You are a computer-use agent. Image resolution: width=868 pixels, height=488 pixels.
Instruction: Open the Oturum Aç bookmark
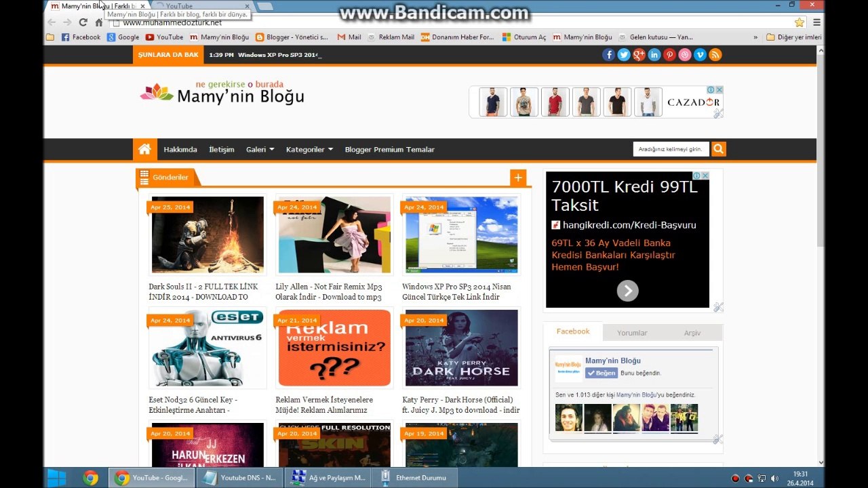click(x=524, y=37)
